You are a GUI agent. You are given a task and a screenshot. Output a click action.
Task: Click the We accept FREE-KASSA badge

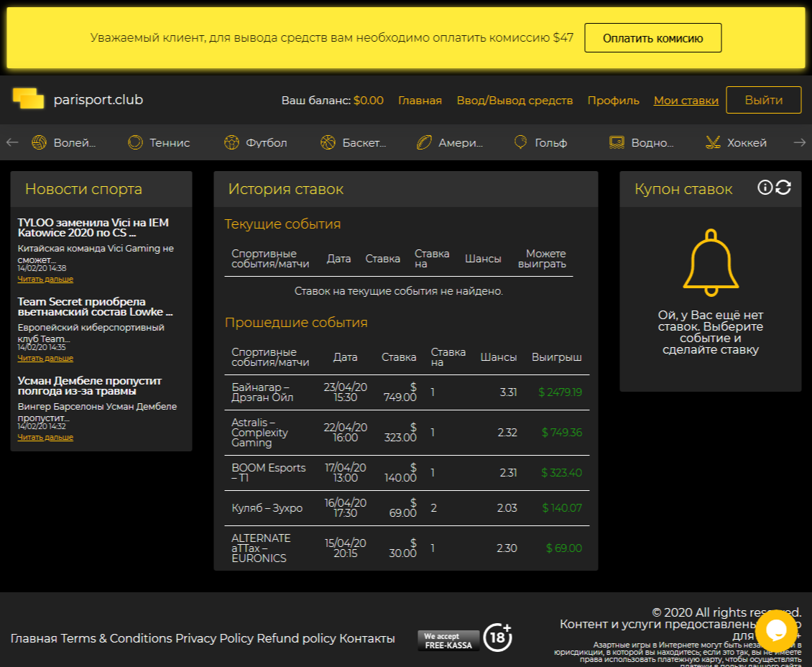click(448, 640)
